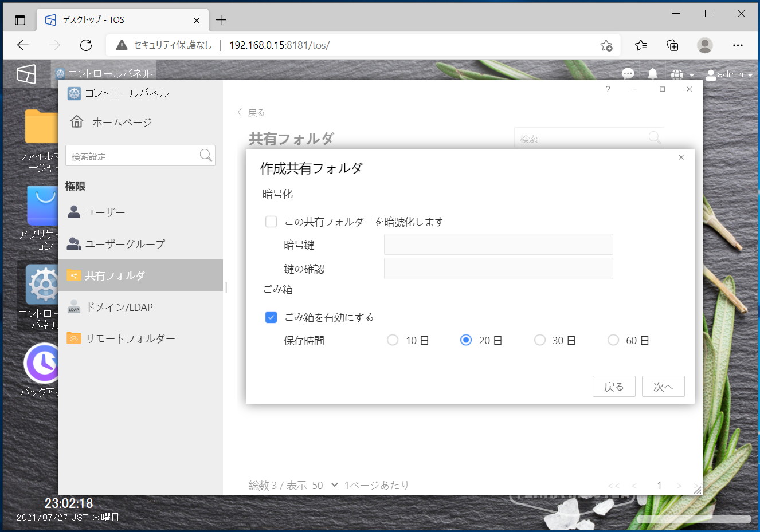Click the Control Panel taskbar tab

[104, 73]
